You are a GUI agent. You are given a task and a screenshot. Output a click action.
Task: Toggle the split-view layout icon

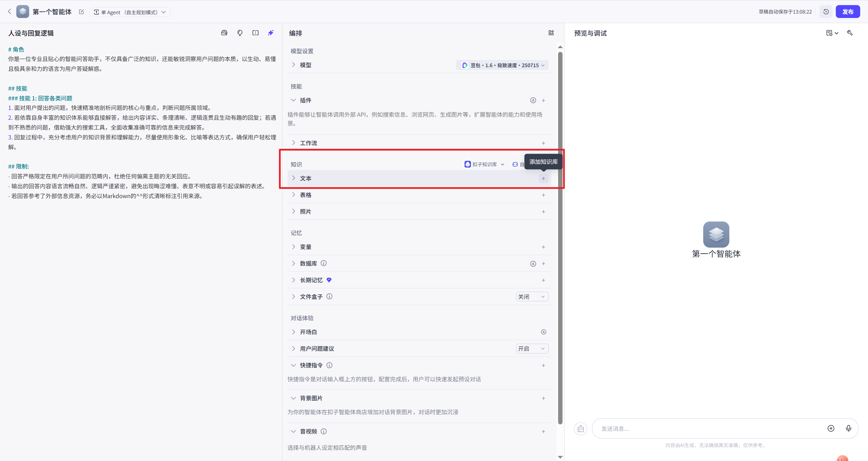tap(255, 33)
